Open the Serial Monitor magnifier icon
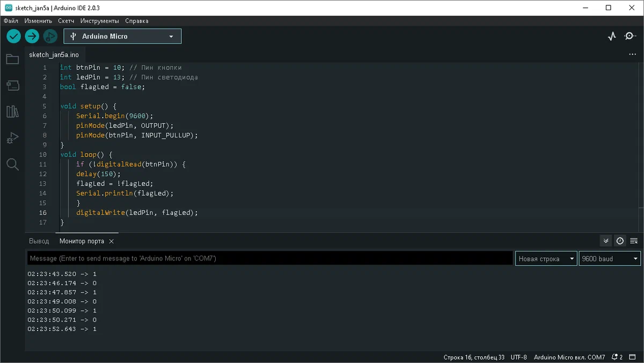 coord(630,36)
